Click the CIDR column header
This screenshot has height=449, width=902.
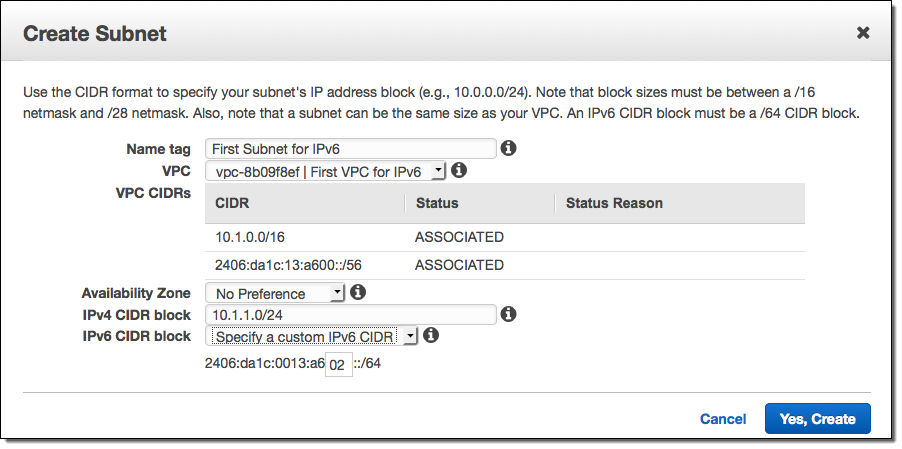click(x=232, y=203)
